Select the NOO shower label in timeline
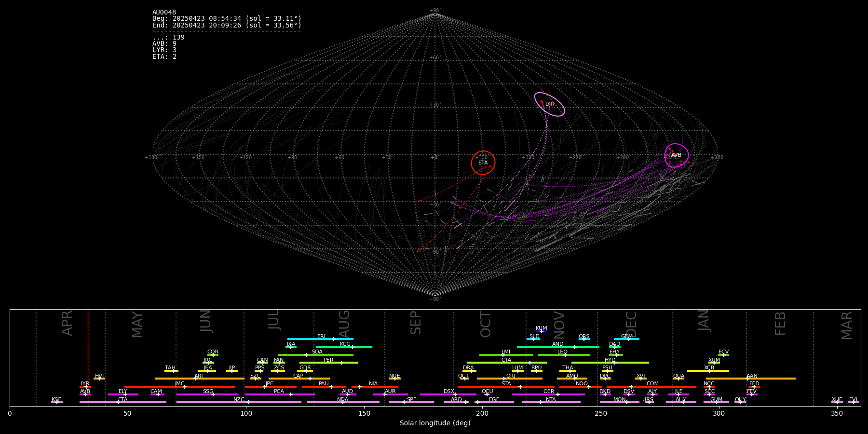Image resolution: width=868 pixels, height=434 pixels. click(x=582, y=384)
